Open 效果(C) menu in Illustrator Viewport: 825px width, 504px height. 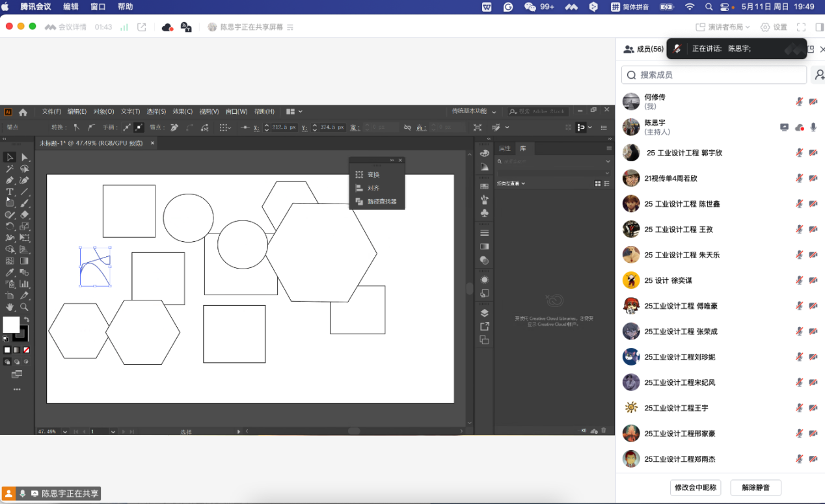coord(182,112)
